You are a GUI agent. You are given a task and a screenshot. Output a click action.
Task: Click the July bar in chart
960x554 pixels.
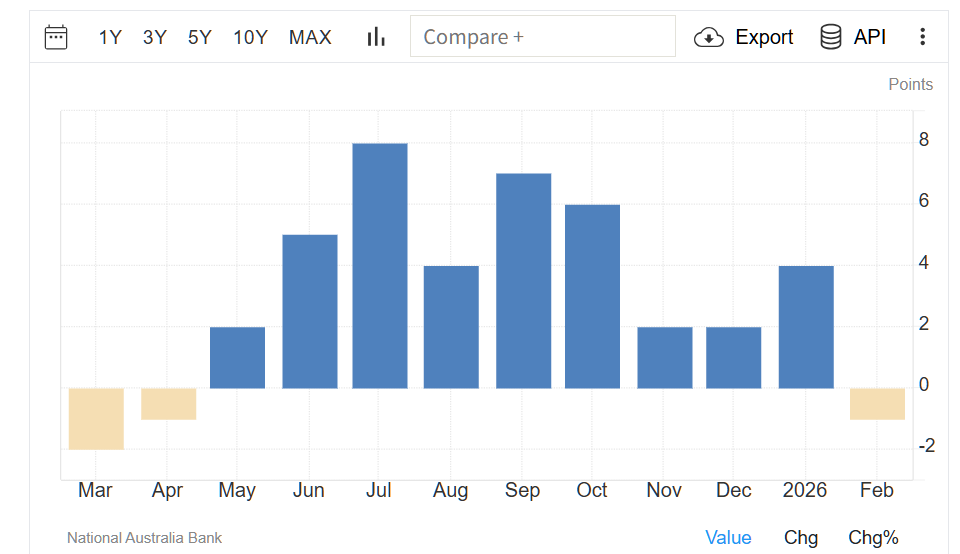coord(380,265)
